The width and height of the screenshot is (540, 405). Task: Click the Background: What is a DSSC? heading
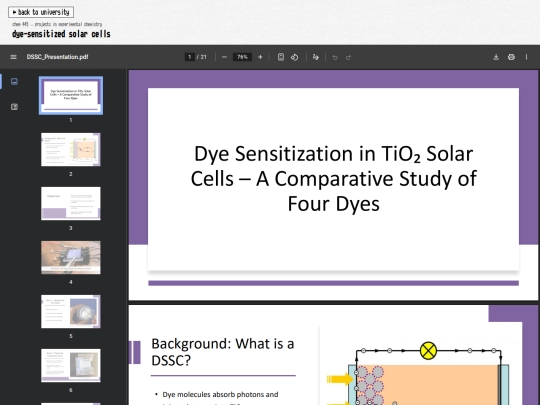[222, 352]
